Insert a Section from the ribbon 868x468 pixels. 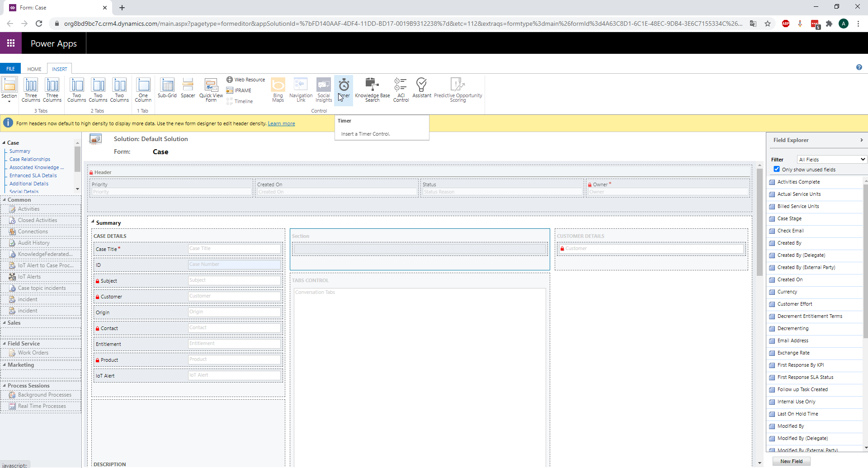click(x=9, y=89)
